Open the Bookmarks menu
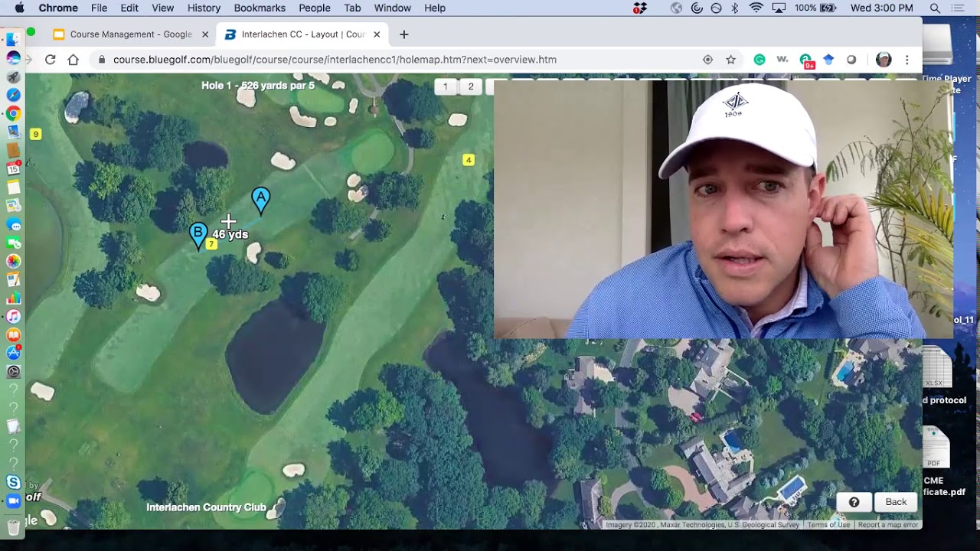980x551 pixels. coord(260,8)
